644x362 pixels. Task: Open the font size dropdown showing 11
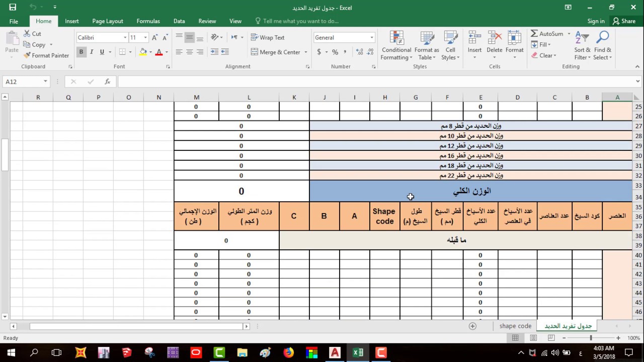pos(145,38)
